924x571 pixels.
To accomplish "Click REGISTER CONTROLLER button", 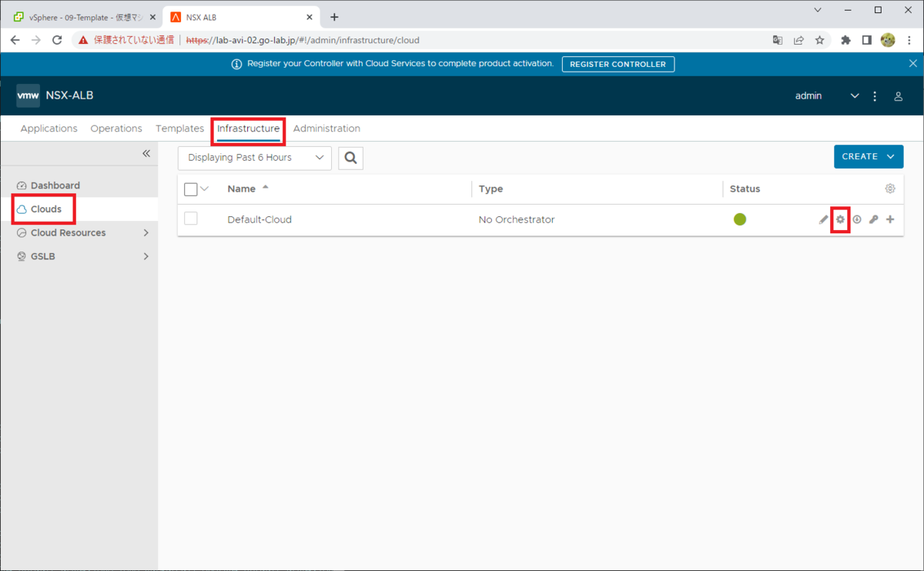I will pos(618,64).
